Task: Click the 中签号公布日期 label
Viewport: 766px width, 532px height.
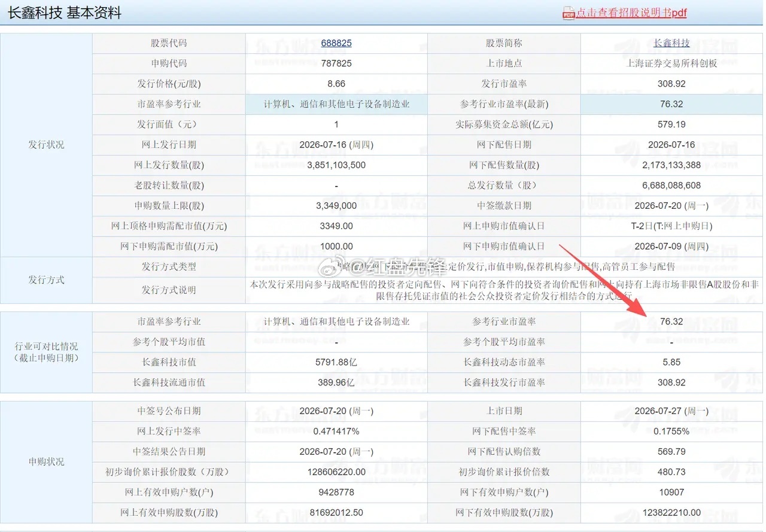Action: click(x=169, y=411)
